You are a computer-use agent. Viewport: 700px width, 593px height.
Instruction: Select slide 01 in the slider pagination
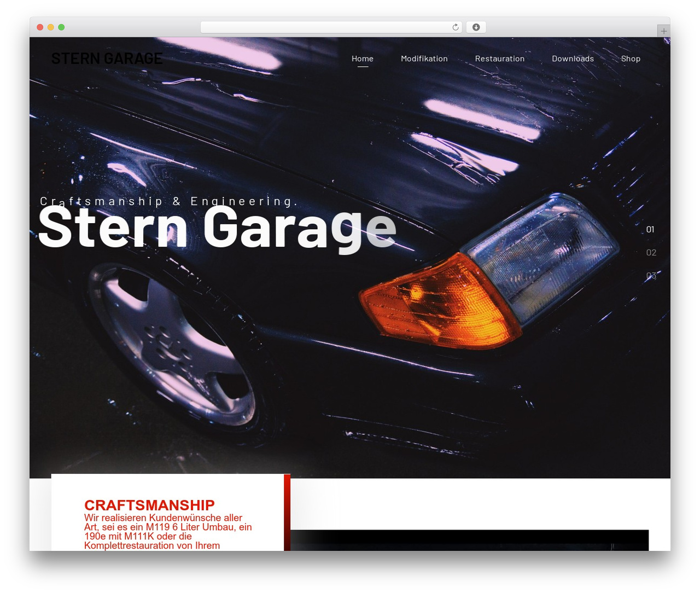pos(650,230)
